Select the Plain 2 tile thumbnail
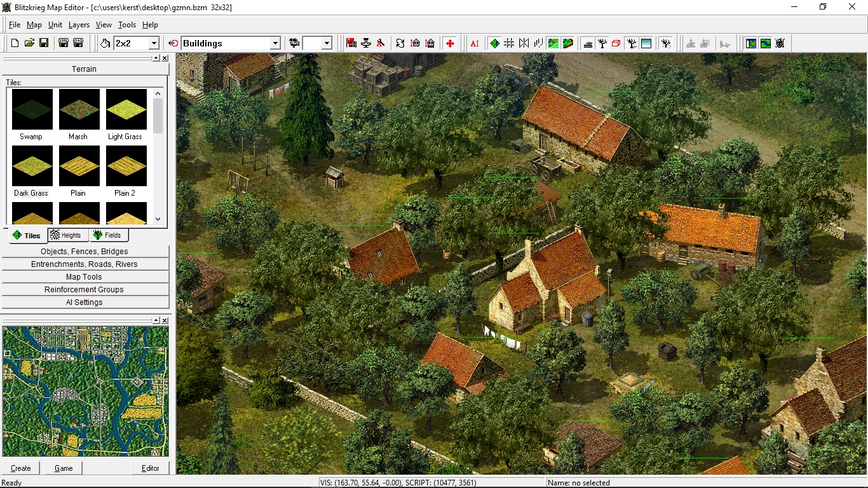Screen dimensions: 868x488 (x=126, y=166)
